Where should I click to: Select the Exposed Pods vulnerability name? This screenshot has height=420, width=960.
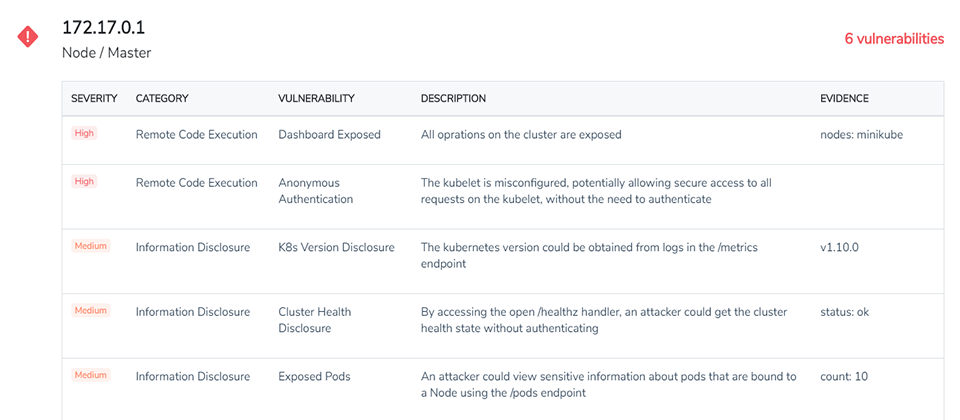coord(315,377)
